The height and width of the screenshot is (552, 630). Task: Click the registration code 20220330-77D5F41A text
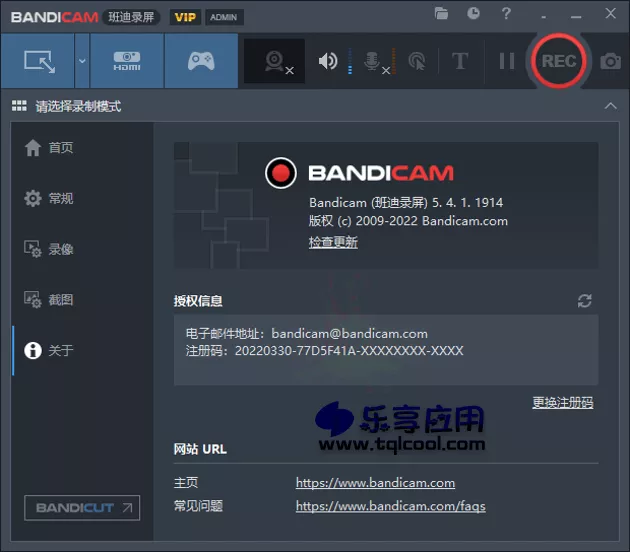pos(349,351)
